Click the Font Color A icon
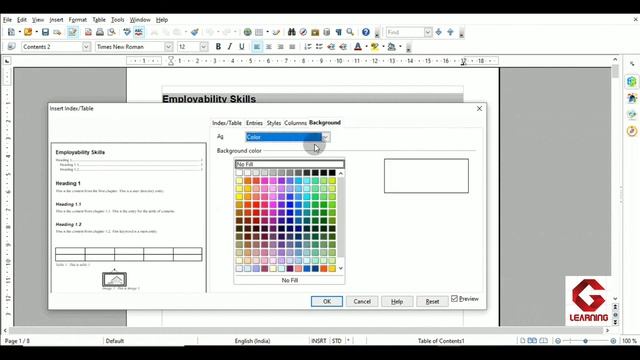This screenshot has width=640, height=360. [358, 47]
